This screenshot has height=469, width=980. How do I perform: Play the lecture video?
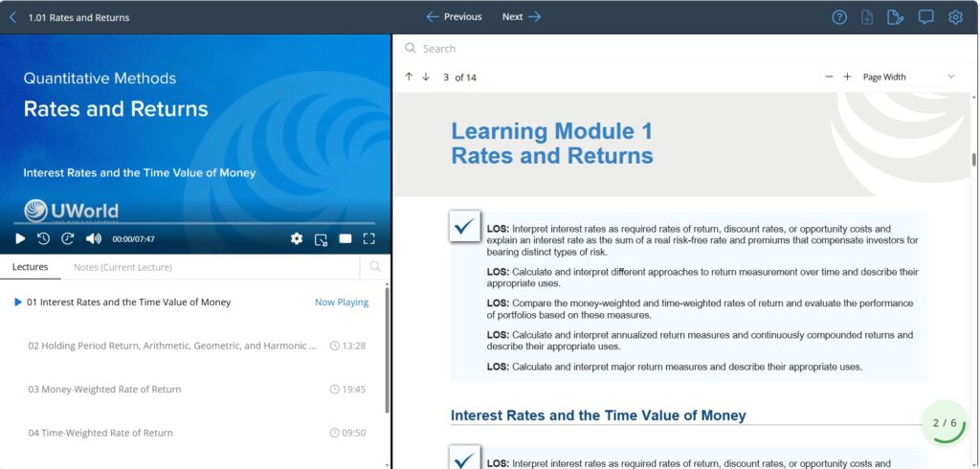(20, 238)
